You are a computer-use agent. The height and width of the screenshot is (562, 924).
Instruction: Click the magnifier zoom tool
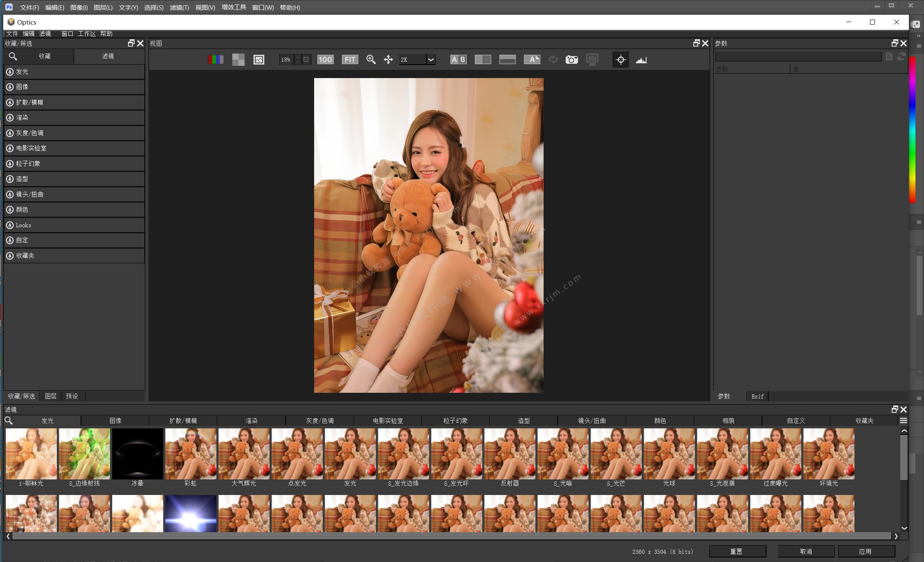(x=371, y=60)
